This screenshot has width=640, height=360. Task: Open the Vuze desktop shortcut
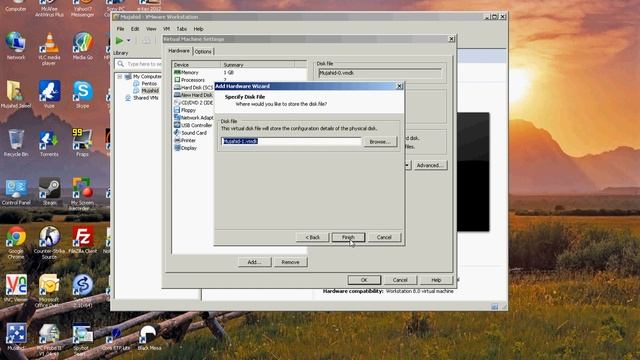pyautogui.click(x=49, y=94)
